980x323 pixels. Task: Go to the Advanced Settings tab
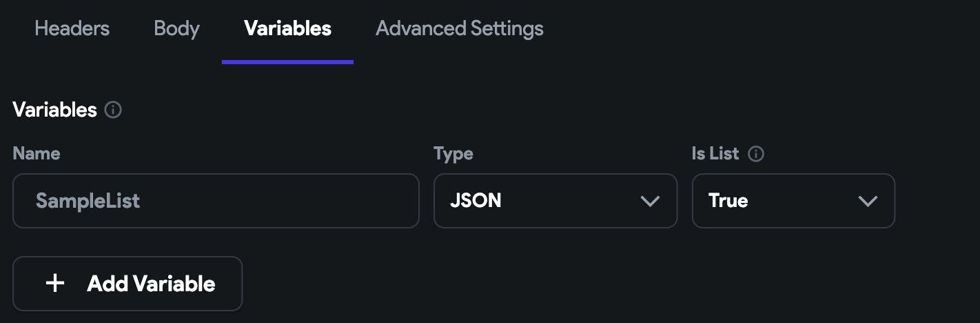click(459, 29)
